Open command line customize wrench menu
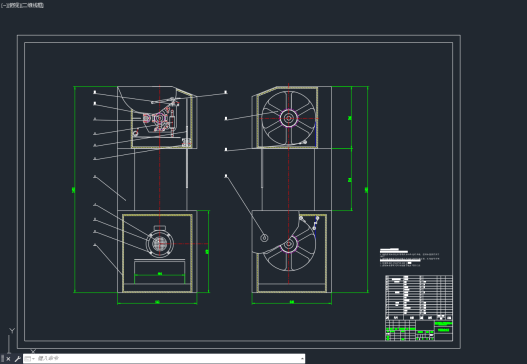 18,359
